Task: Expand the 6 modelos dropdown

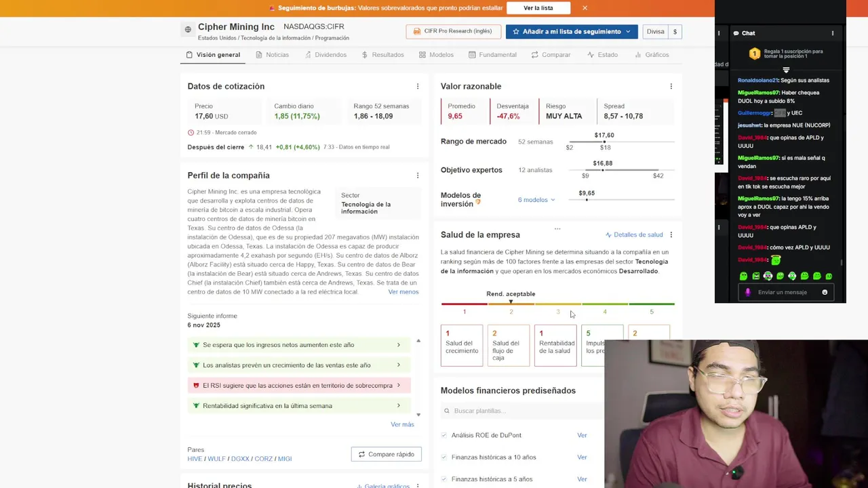Action: coord(536,200)
